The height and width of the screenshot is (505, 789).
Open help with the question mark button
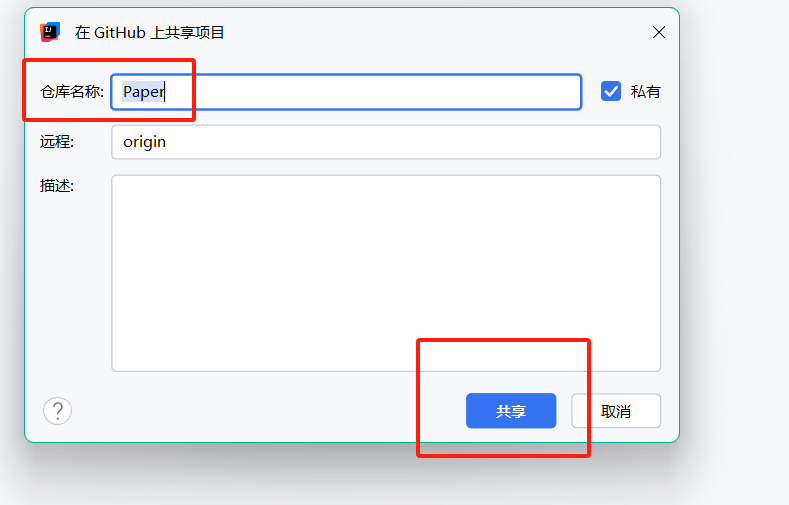[57, 411]
